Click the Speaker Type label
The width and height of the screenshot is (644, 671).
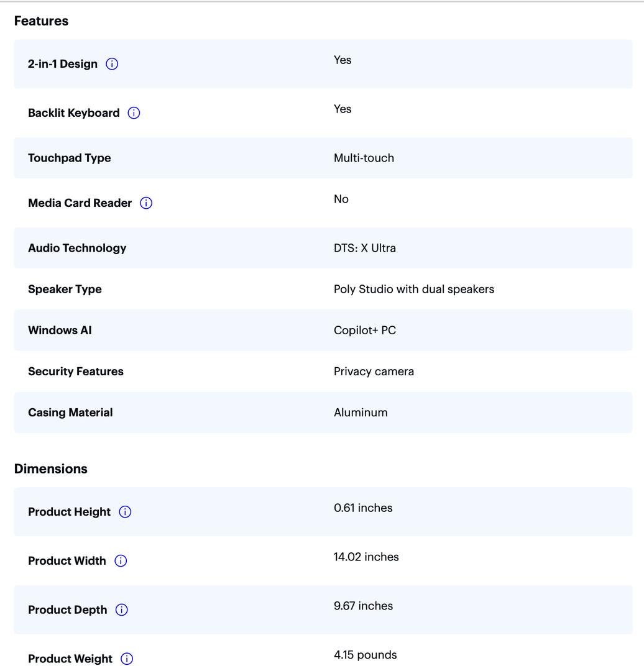65,290
